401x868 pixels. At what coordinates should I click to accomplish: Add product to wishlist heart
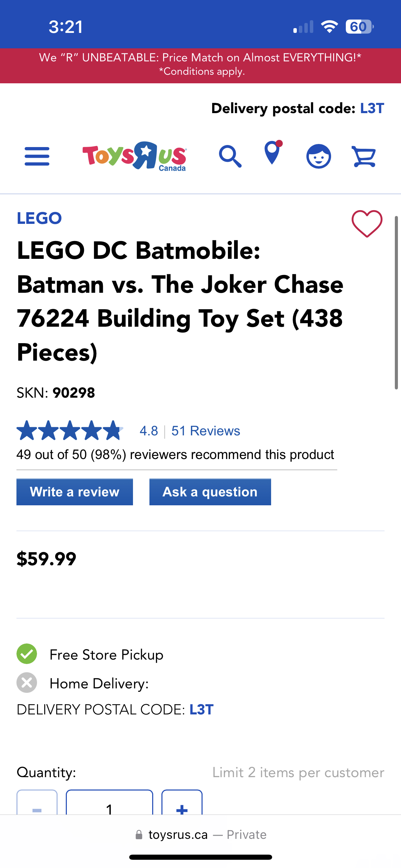tap(367, 224)
